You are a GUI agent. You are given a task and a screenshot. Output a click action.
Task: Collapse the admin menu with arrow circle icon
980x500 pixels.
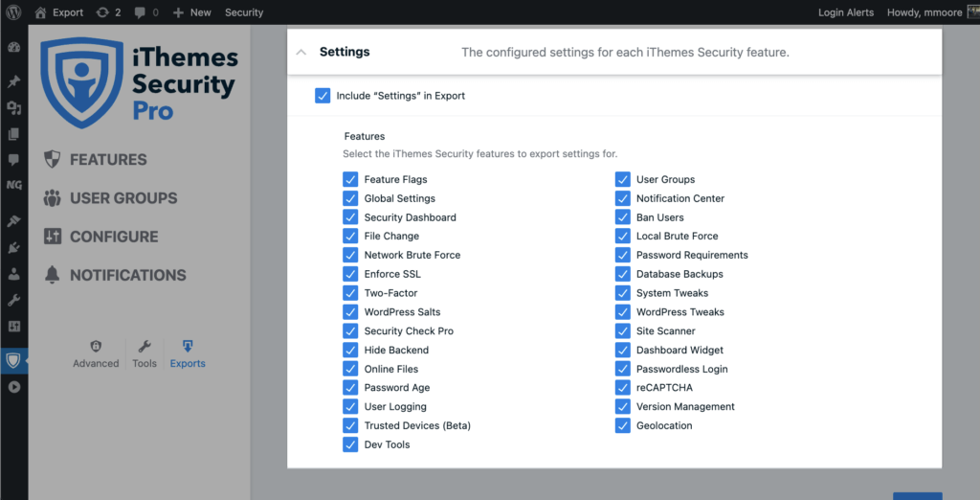point(13,387)
